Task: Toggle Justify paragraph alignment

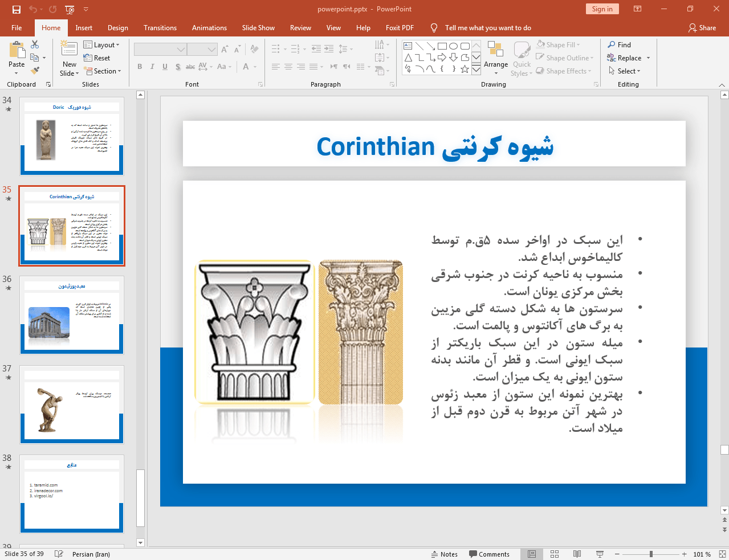Action: [313, 67]
